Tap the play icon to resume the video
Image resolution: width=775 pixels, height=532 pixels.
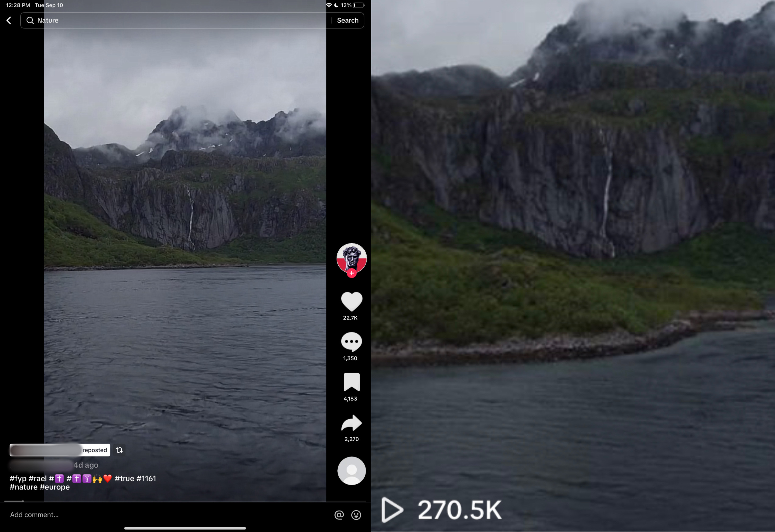tap(393, 509)
